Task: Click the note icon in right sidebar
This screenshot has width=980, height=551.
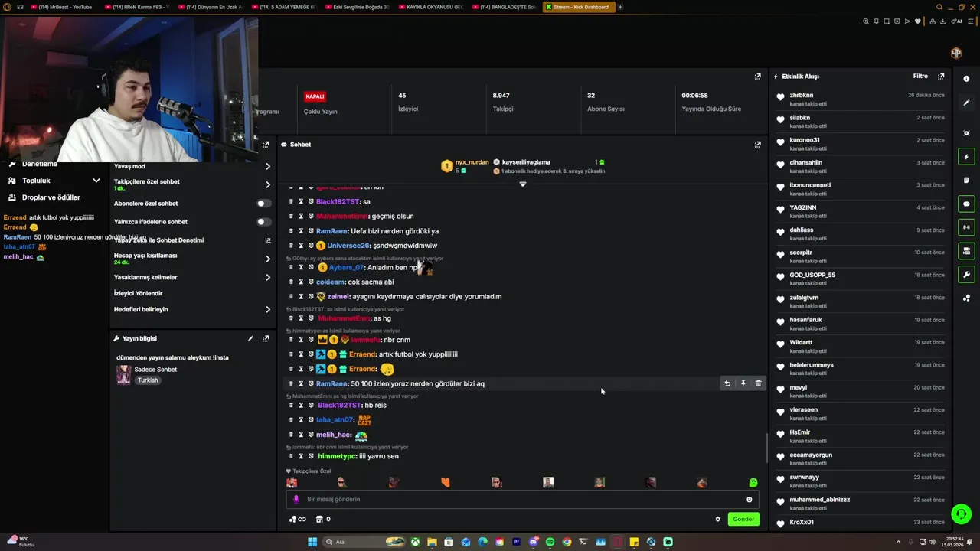Action: pyautogui.click(x=966, y=181)
